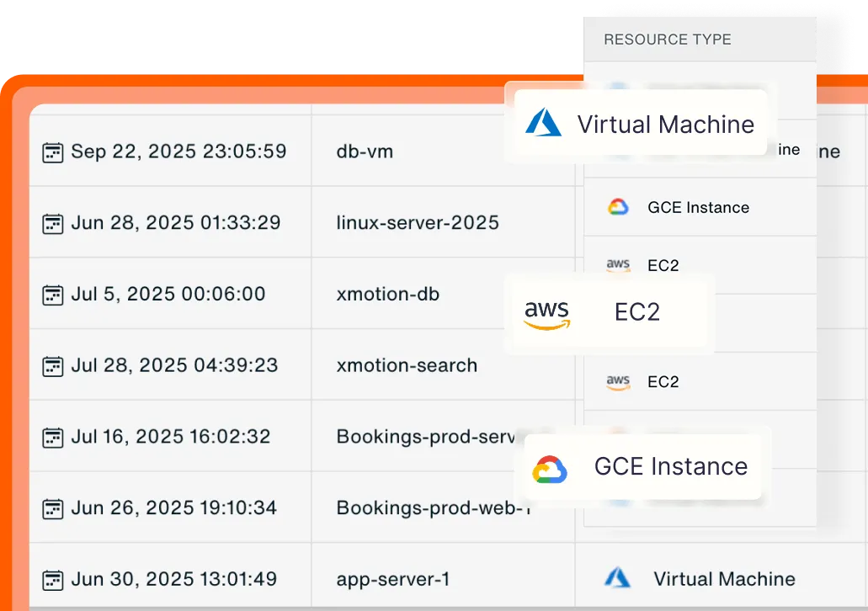Click the small EC2 text below GCE Instance
Image resolution: width=868 pixels, height=611 pixels.
pyautogui.click(x=663, y=266)
